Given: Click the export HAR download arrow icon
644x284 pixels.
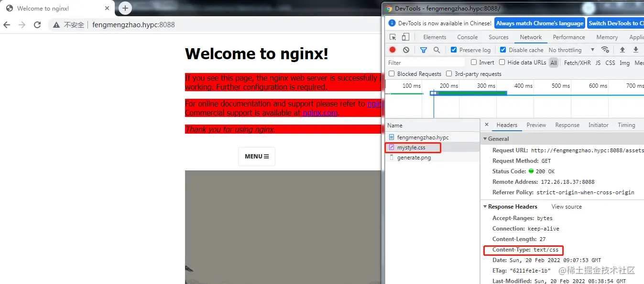Looking at the screenshot, I should click(636, 50).
